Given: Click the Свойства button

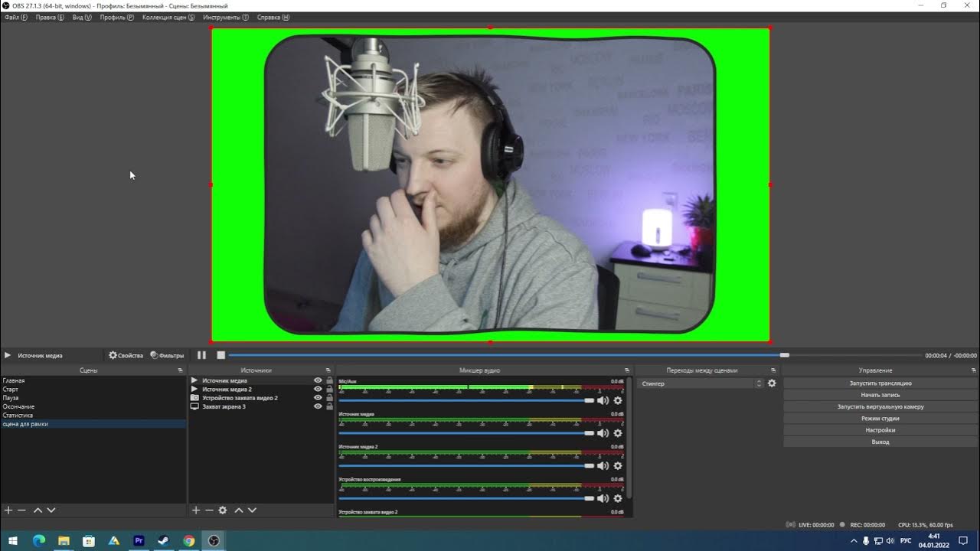Looking at the screenshot, I should (126, 355).
